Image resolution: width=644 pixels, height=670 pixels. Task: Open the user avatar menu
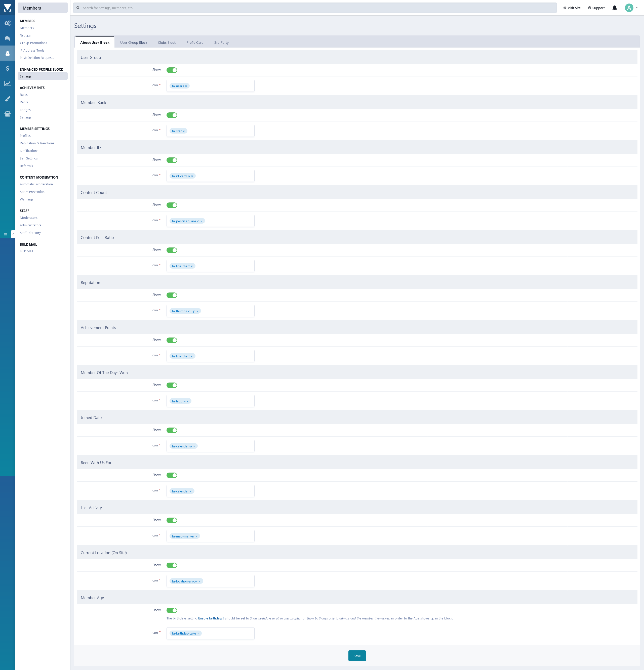point(631,8)
